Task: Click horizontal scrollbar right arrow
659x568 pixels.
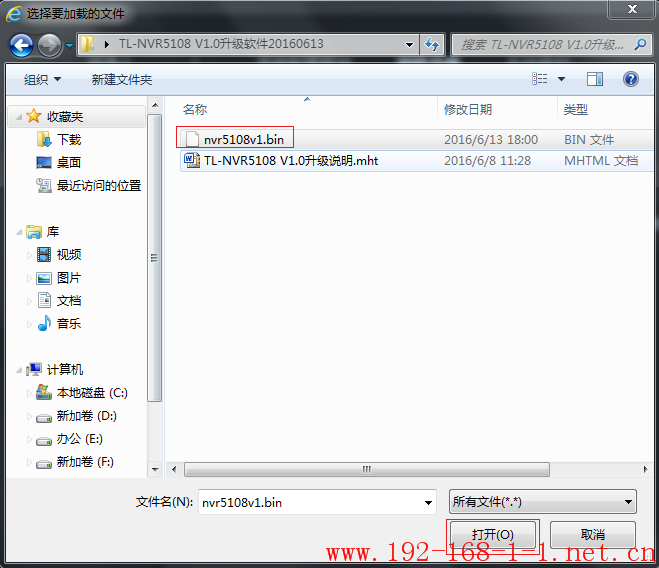Action: (x=645, y=469)
